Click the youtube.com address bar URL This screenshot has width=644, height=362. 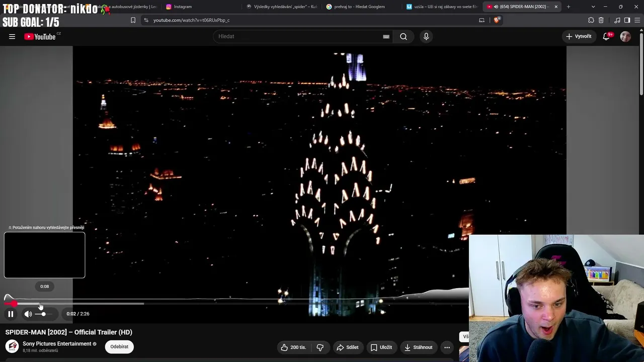pyautogui.click(x=191, y=20)
